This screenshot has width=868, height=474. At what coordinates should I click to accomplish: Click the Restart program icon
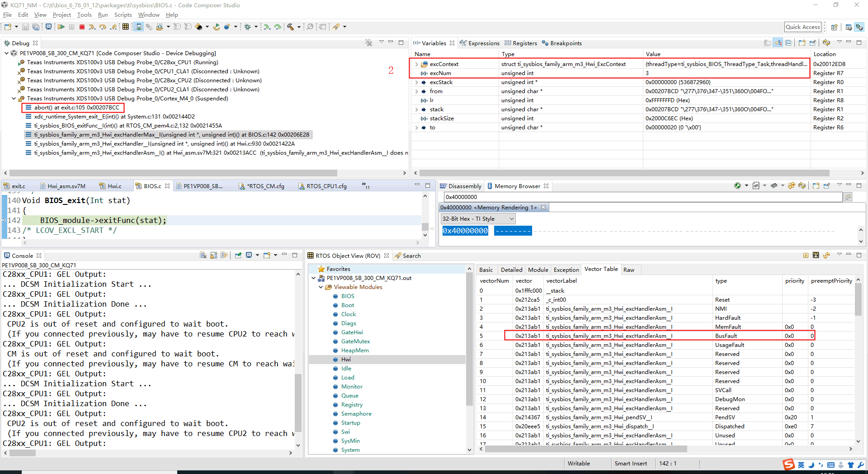(217, 27)
